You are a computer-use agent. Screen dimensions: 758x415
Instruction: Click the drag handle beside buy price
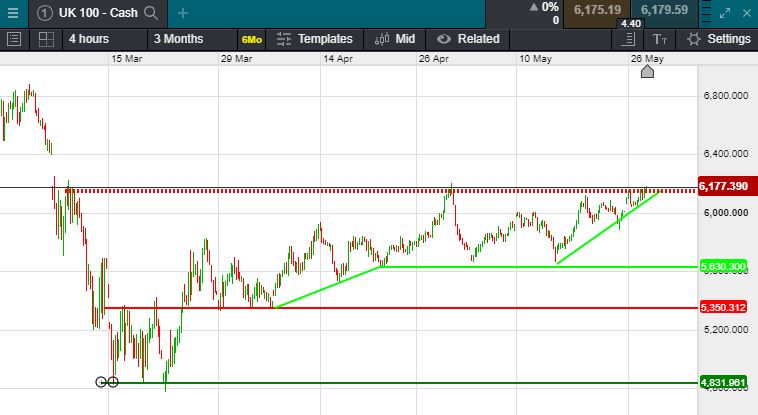706,13
